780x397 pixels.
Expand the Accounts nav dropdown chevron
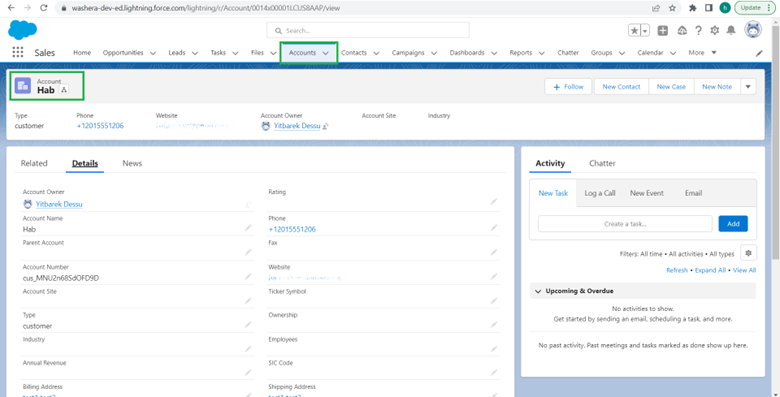[x=325, y=53]
